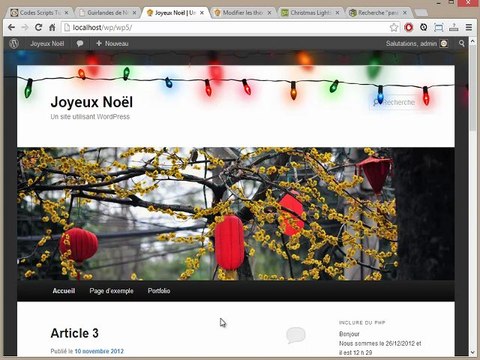
Task: Open the Nouveau menu in admin bar
Action: 112,44
